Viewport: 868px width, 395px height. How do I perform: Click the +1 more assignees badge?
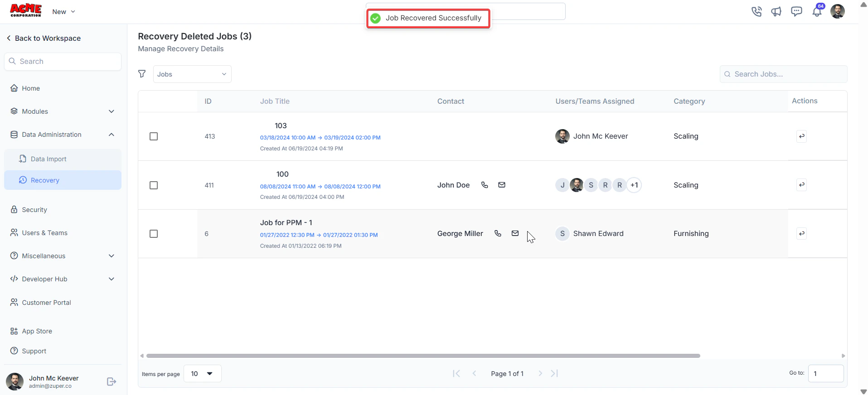pyautogui.click(x=634, y=185)
